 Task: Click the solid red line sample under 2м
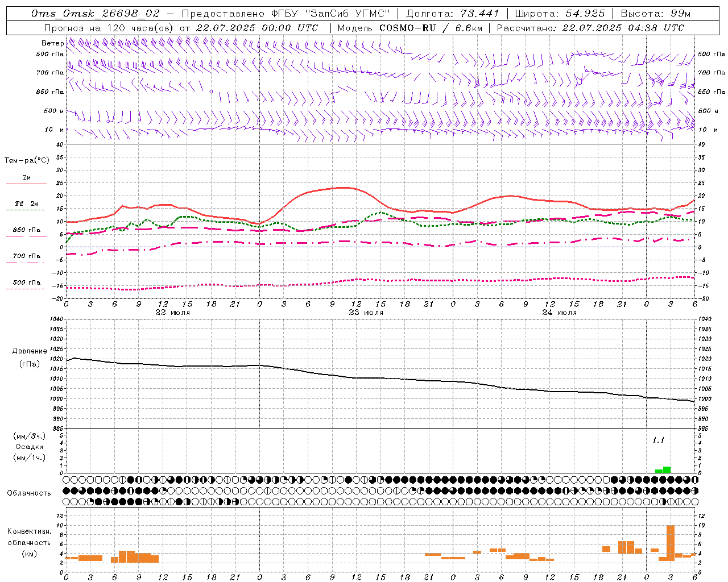[x=26, y=184]
